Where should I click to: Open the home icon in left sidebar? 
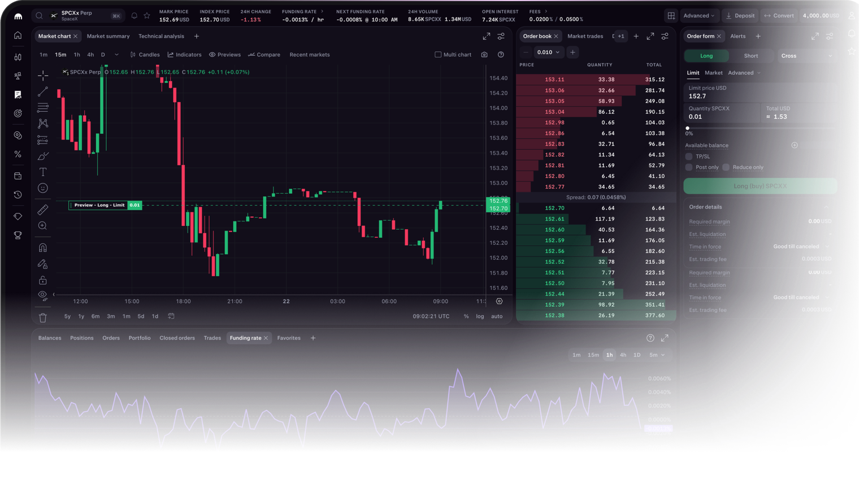18,36
